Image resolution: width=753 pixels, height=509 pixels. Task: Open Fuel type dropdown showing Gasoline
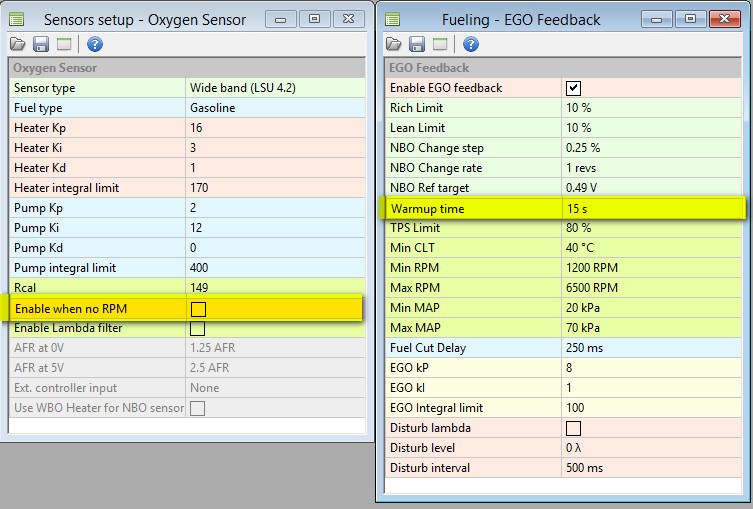pyautogui.click(x=272, y=108)
